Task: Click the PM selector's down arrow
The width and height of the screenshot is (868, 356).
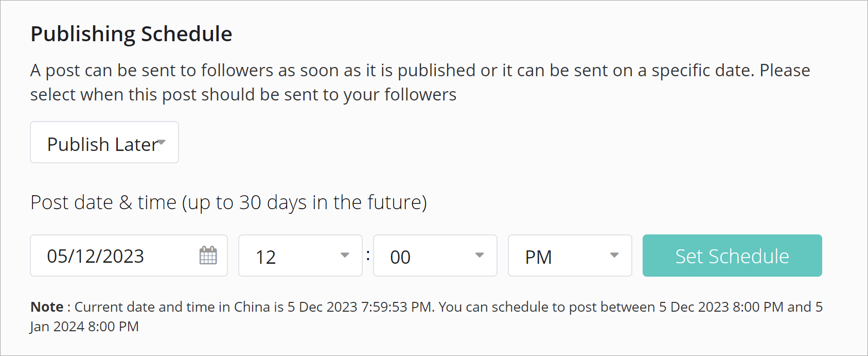Action: [x=614, y=256]
